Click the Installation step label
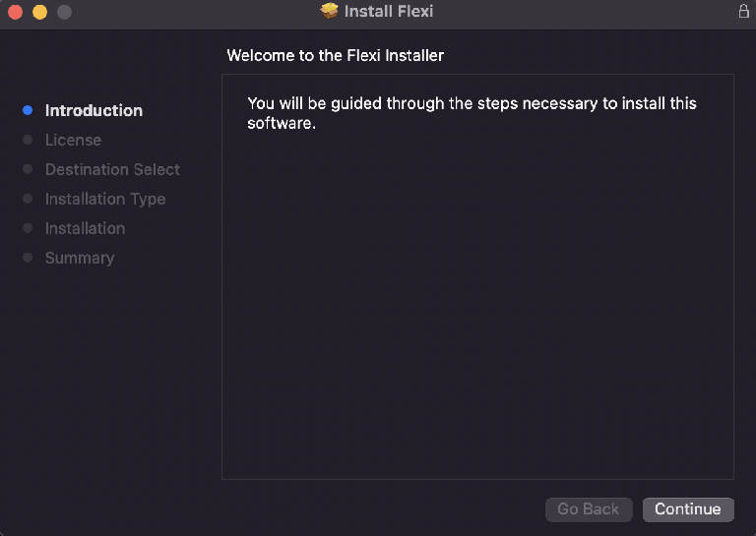The width and height of the screenshot is (756, 536). (85, 228)
